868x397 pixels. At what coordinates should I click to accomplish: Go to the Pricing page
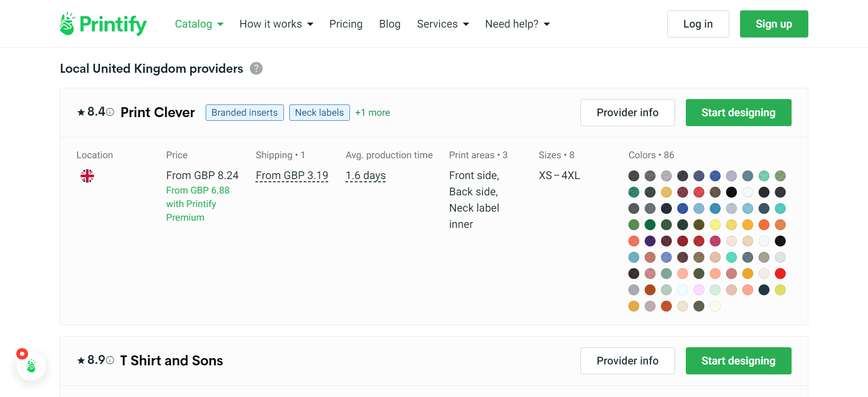tap(346, 24)
